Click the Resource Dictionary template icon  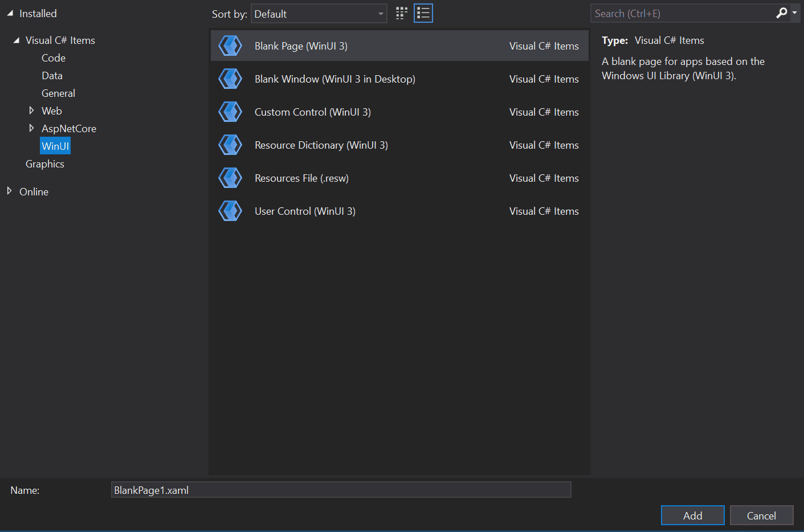pos(230,145)
